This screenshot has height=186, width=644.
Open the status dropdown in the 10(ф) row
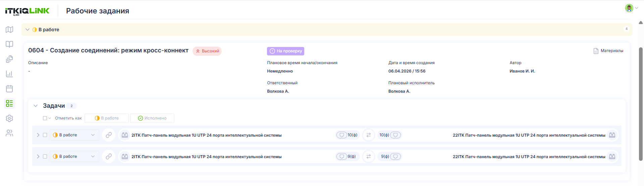pyautogui.click(x=74, y=135)
